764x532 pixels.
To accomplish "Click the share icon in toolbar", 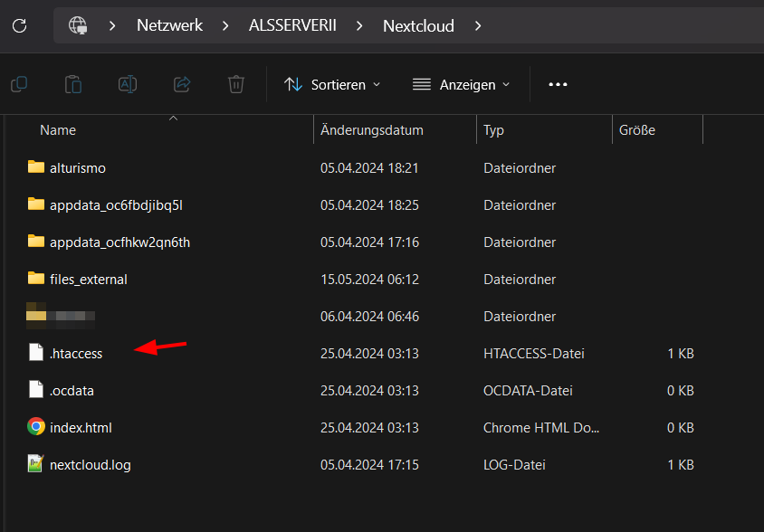I will [182, 84].
